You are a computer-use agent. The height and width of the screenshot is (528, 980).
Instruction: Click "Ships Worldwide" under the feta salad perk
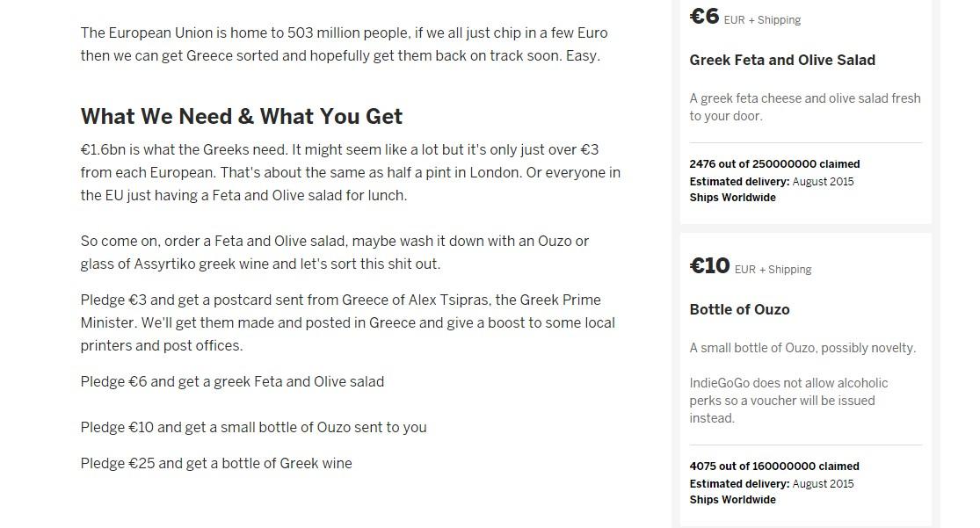pyautogui.click(x=732, y=198)
